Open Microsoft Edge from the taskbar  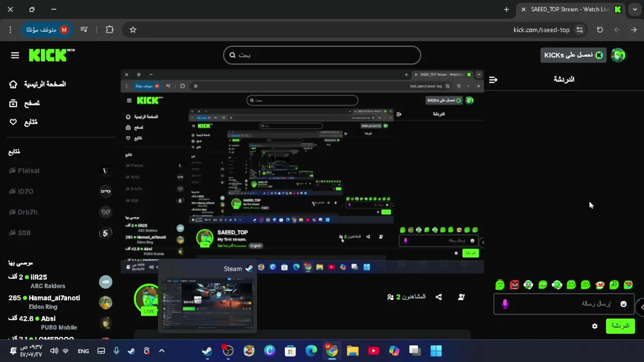[311, 351]
